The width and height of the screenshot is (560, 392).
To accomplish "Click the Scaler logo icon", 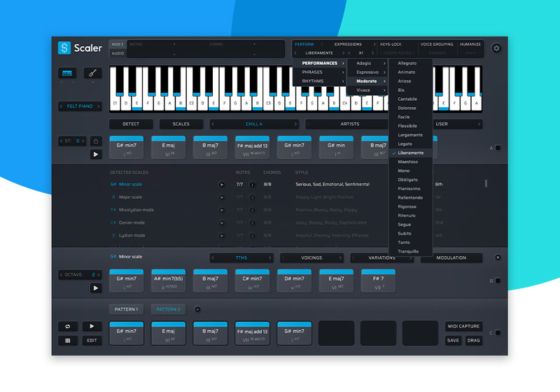I will pos(64,48).
